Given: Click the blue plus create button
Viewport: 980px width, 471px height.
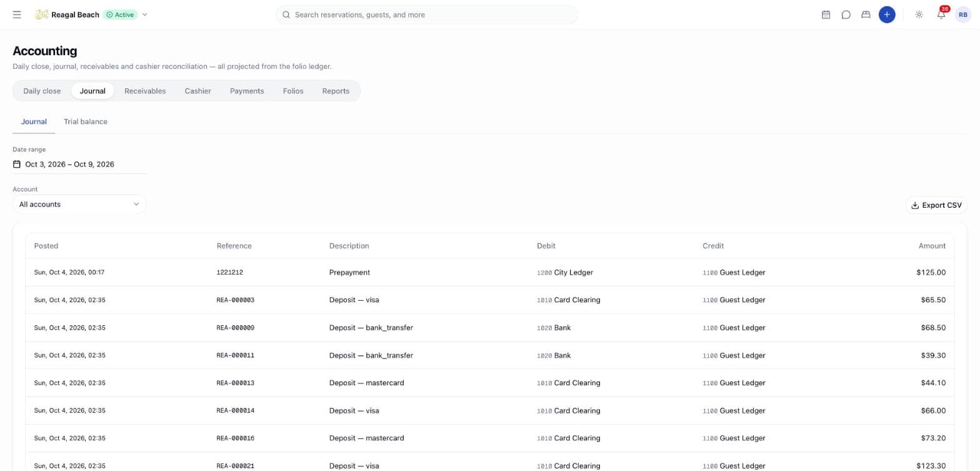Looking at the screenshot, I should click(887, 14).
